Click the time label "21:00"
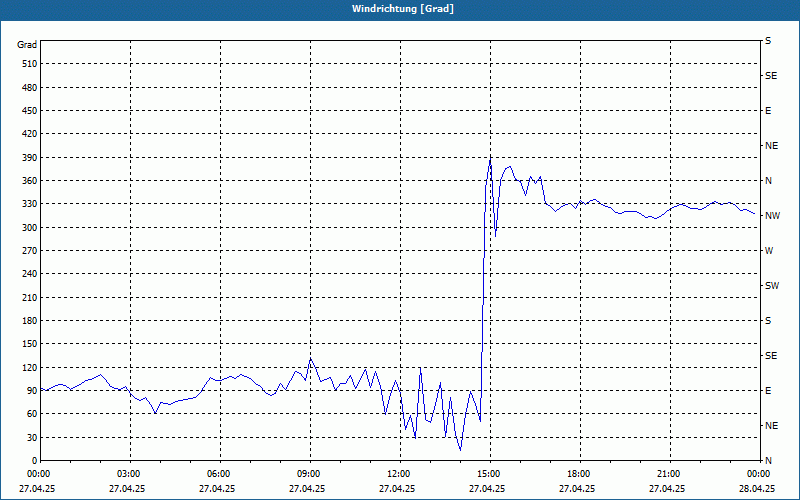The height and width of the screenshot is (500, 800). pos(667,474)
